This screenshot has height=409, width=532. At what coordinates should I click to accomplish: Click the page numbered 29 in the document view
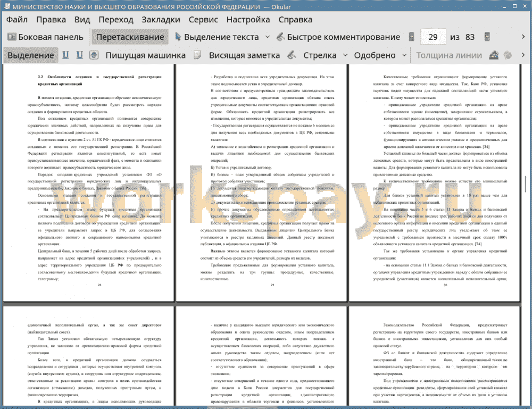click(262, 183)
